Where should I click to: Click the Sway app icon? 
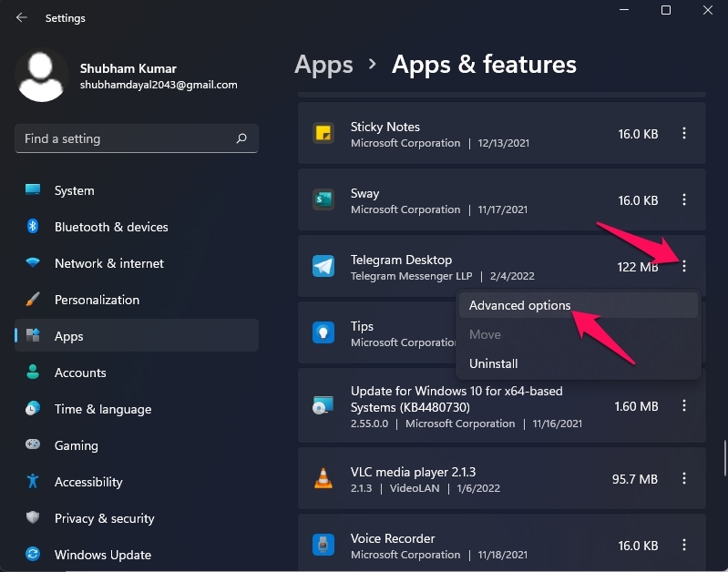[x=323, y=199]
